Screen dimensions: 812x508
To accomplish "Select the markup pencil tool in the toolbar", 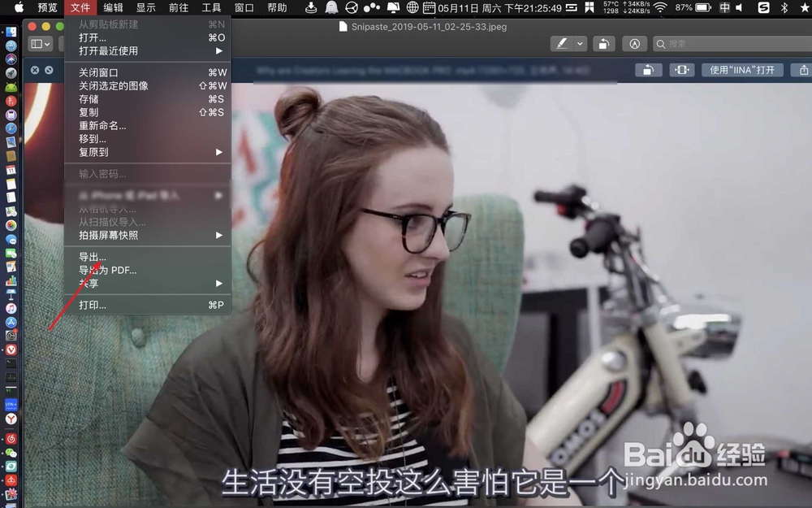I will point(562,43).
